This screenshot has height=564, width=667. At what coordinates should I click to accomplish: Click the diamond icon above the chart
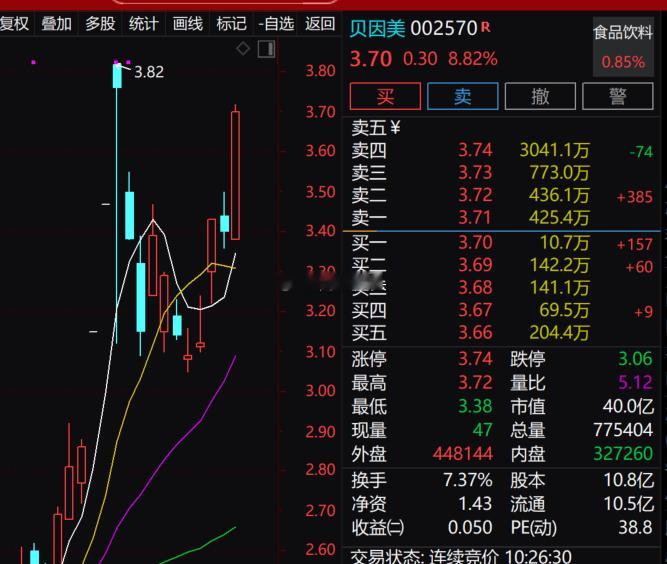point(243,48)
